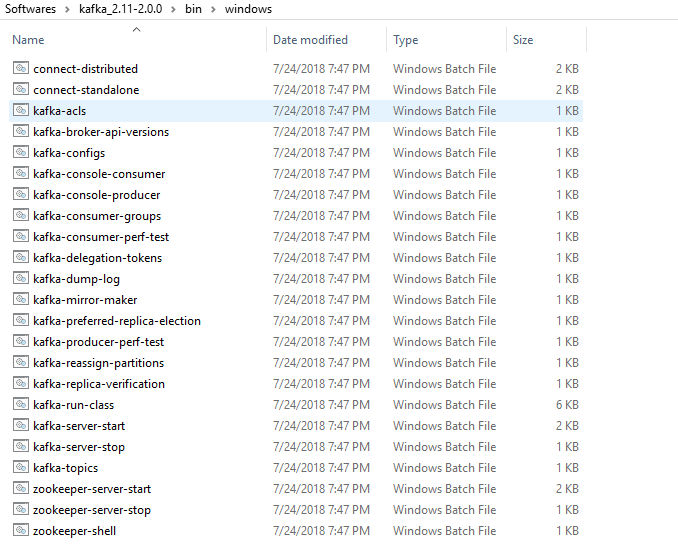Viewport: 678px width, 550px height.
Task: Sort files by Date modified column
Action: pos(310,40)
